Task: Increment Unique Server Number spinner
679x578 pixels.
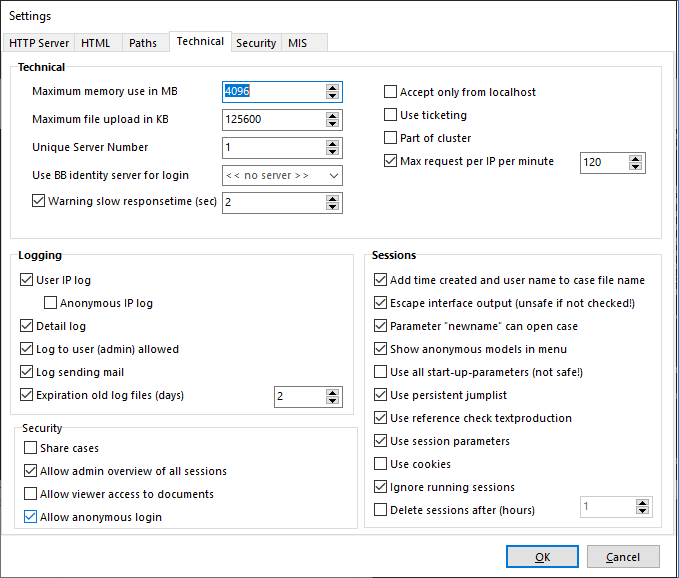Action: [332, 144]
